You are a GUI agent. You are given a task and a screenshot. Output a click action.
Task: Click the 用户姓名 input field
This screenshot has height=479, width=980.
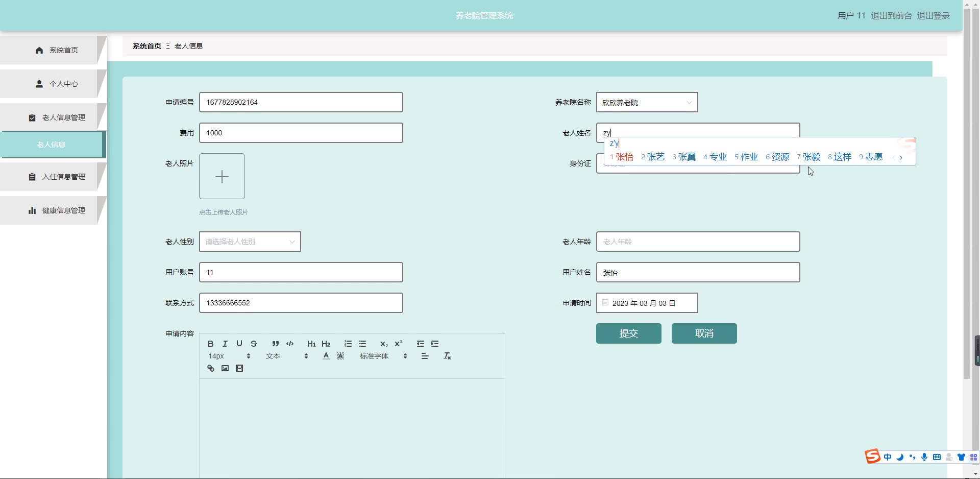698,272
